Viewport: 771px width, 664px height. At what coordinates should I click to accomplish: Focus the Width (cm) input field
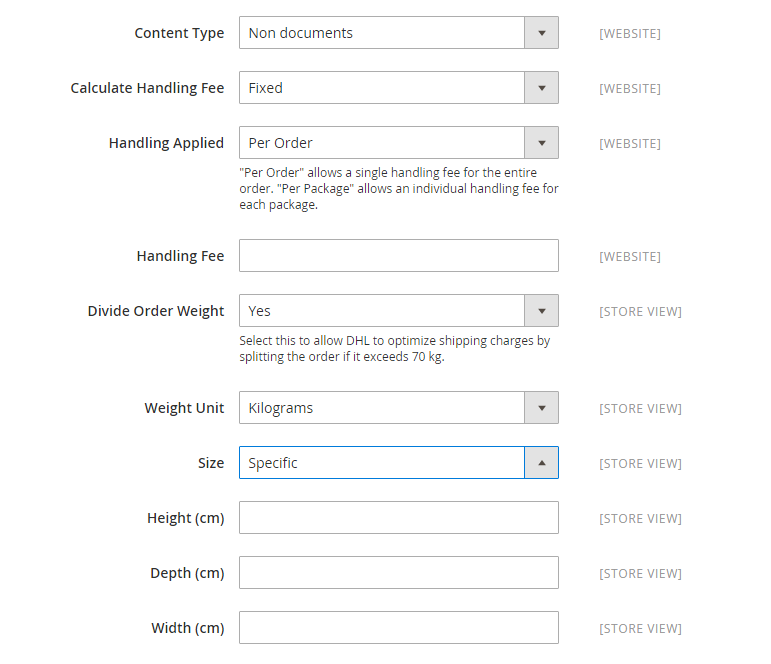[399, 628]
